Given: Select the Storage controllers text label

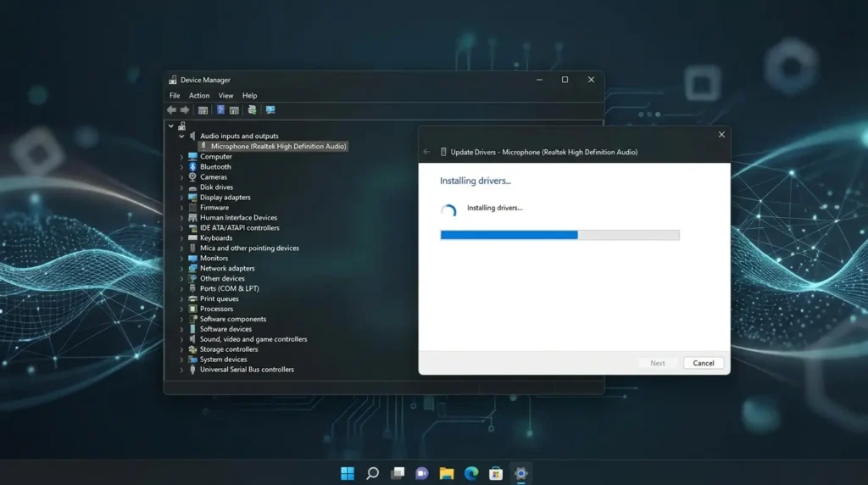Looking at the screenshot, I should [x=229, y=349].
